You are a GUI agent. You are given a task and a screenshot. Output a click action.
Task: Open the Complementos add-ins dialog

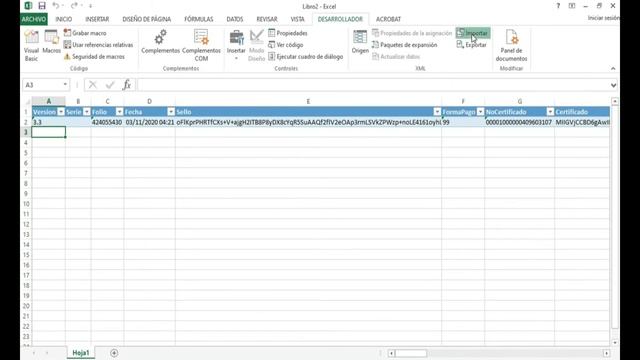160,42
